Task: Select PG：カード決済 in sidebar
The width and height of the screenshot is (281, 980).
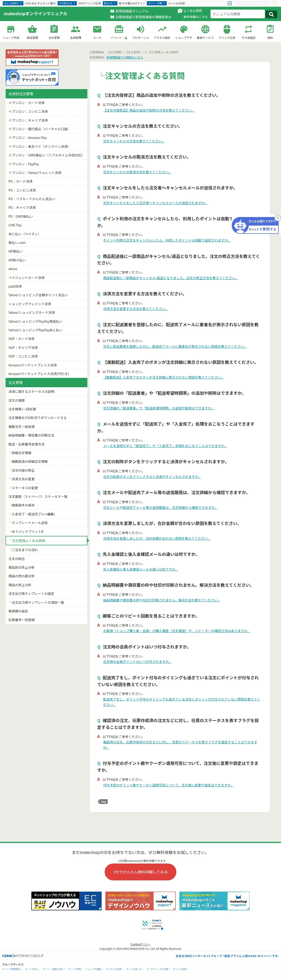Action: pyautogui.click(x=46, y=181)
